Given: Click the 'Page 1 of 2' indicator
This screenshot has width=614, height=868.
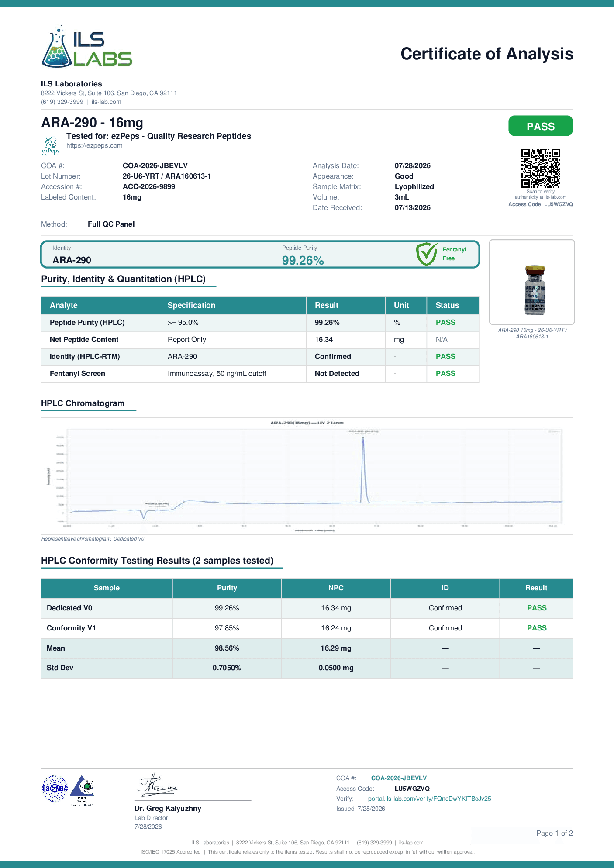Looking at the screenshot, I should (555, 833).
